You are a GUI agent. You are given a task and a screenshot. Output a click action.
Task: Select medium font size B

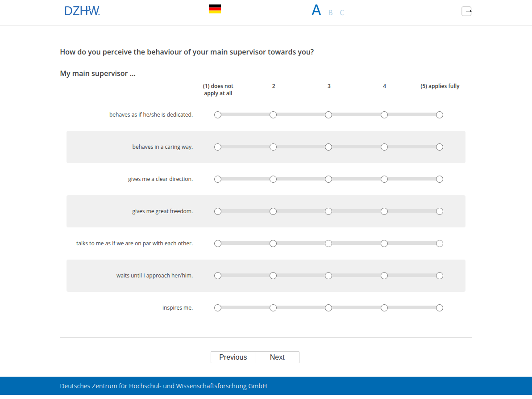(x=330, y=13)
